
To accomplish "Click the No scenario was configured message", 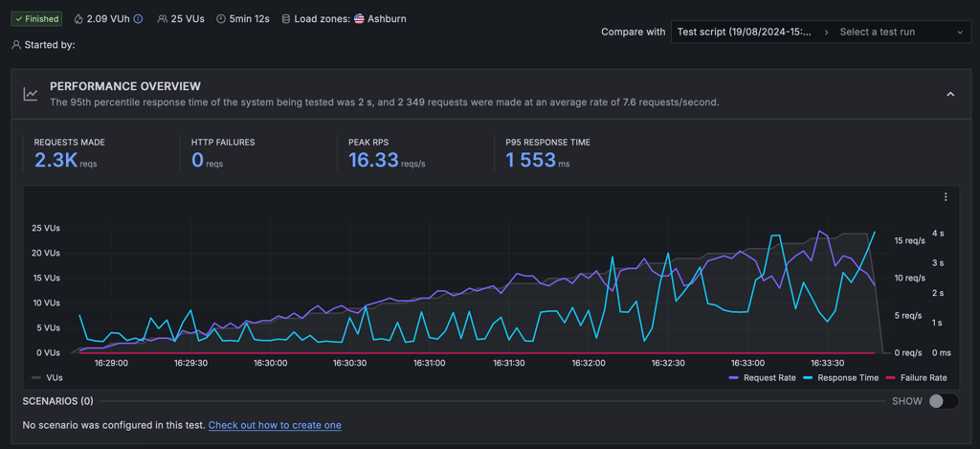I will [114, 425].
